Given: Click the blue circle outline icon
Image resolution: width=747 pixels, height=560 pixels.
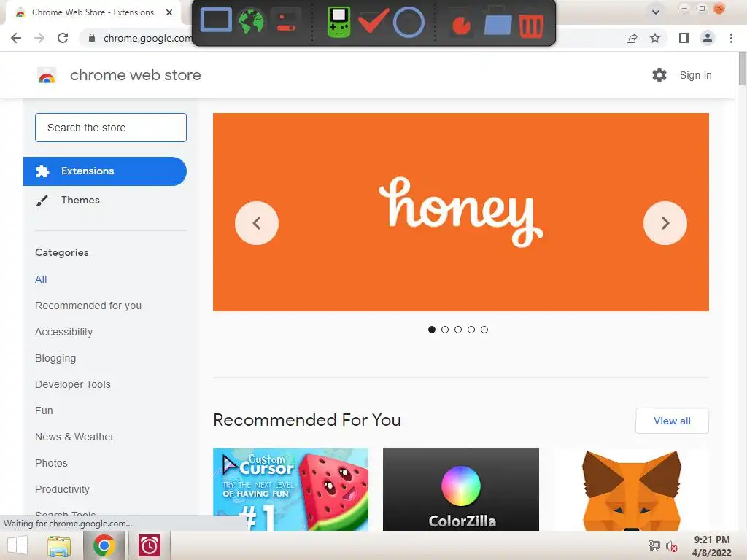Looking at the screenshot, I should (x=409, y=22).
